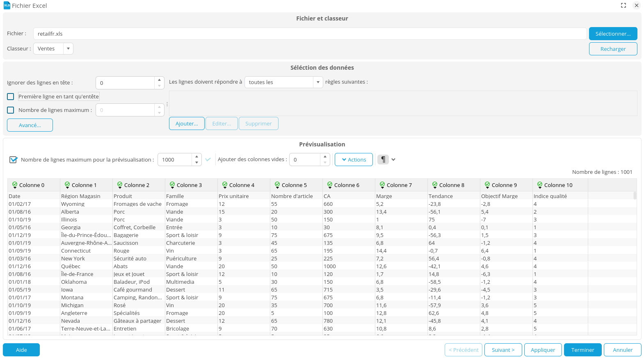Click the Colonne 10 header type icon
This screenshot has width=644, height=358.
pos(540,185)
